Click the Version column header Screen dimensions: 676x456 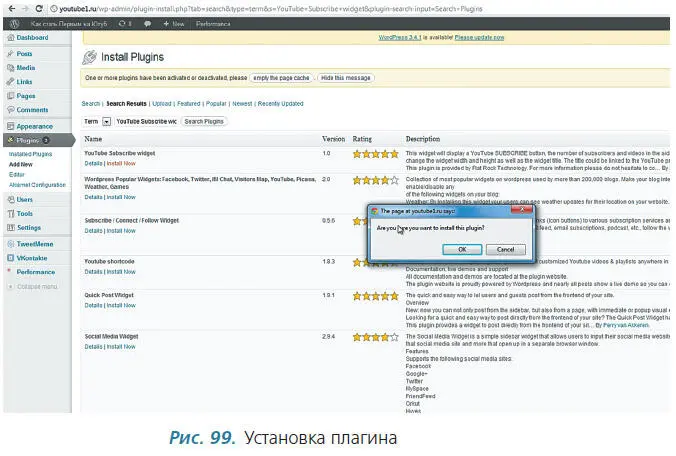pos(333,139)
